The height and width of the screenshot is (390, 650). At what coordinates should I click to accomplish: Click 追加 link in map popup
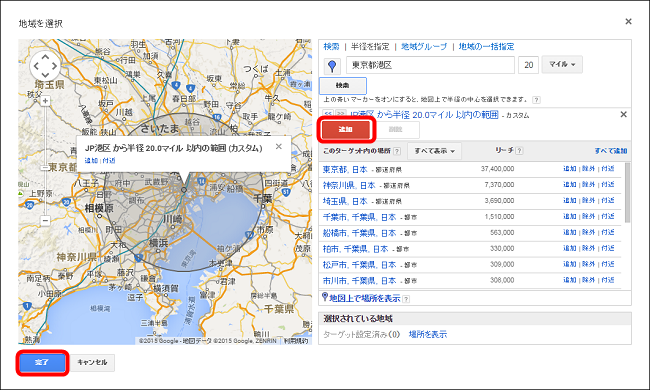point(91,160)
